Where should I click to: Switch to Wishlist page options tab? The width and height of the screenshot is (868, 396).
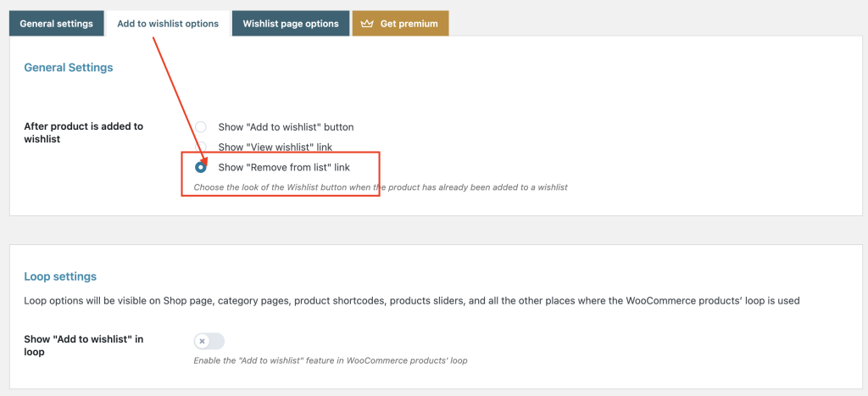pyautogui.click(x=291, y=24)
